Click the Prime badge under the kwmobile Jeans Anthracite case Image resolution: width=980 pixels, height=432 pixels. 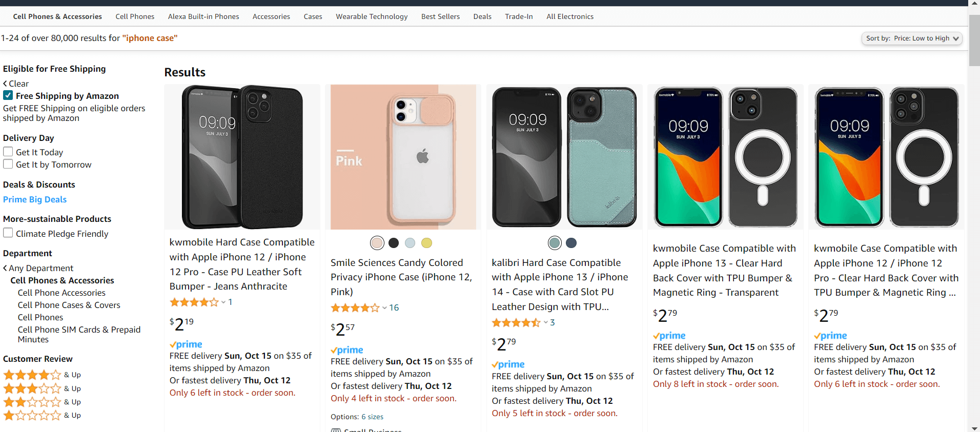click(x=186, y=344)
